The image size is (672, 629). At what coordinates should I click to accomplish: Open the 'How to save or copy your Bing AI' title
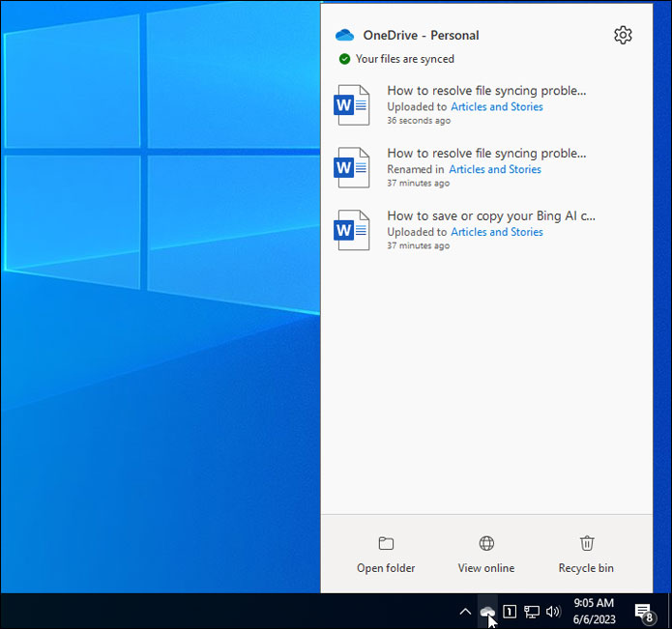coord(491,215)
